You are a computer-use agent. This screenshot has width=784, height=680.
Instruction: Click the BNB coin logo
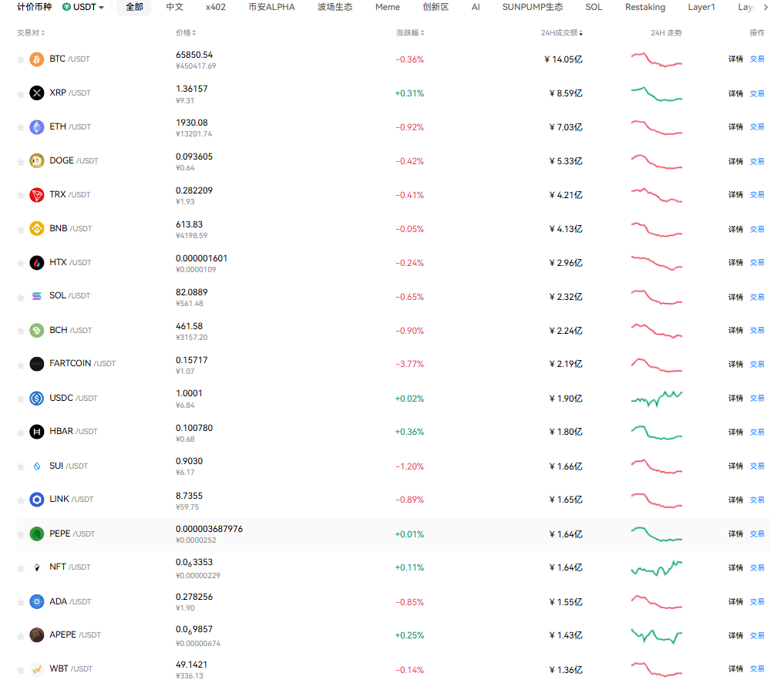coord(36,229)
